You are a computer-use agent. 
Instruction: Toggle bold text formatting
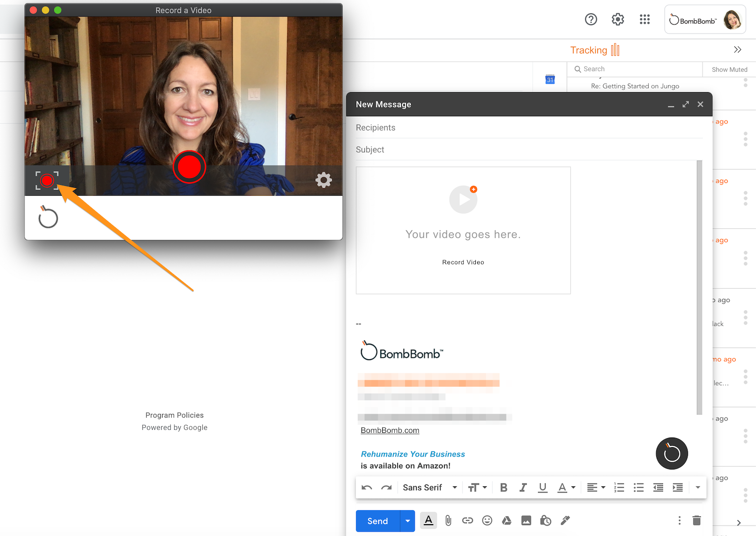point(504,488)
